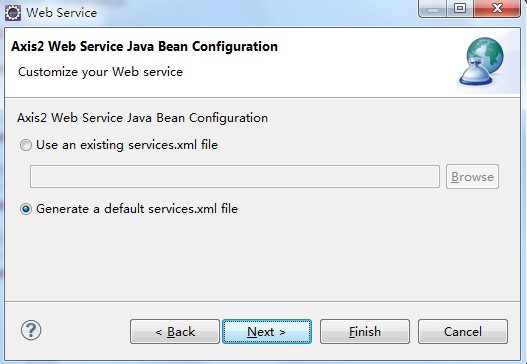Image resolution: width=527 pixels, height=364 pixels.
Task: Click the Web Service title bar icon
Action: 13,13
